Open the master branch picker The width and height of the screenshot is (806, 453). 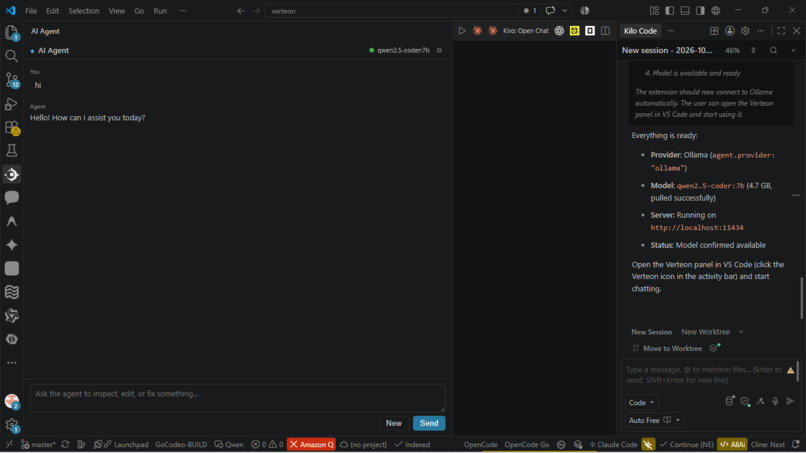[x=38, y=444]
